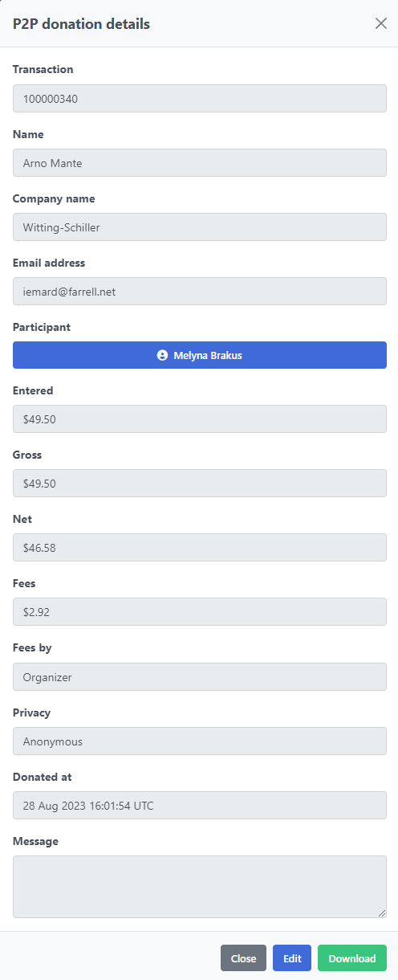
Task: Click the Fees by Organizer field
Action: [x=200, y=677]
